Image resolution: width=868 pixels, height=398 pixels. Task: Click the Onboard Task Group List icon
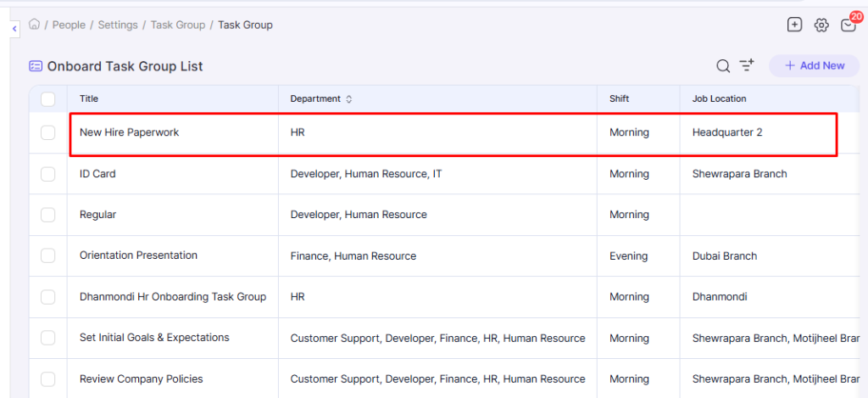click(36, 66)
